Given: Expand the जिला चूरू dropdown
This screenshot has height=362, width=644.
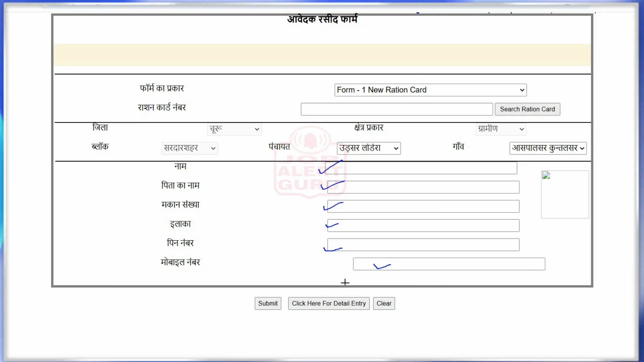Looking at the screenshot, I should 233,129.
